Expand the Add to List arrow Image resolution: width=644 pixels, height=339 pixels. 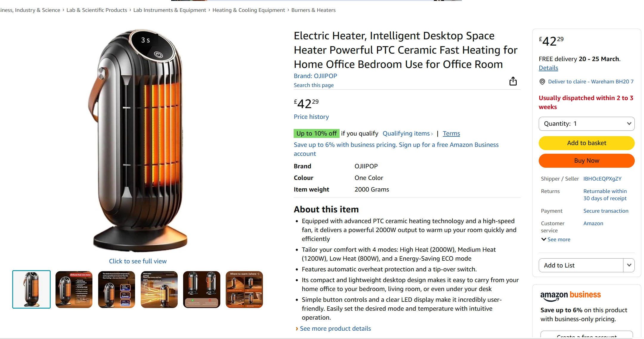[x=629, y=265]
